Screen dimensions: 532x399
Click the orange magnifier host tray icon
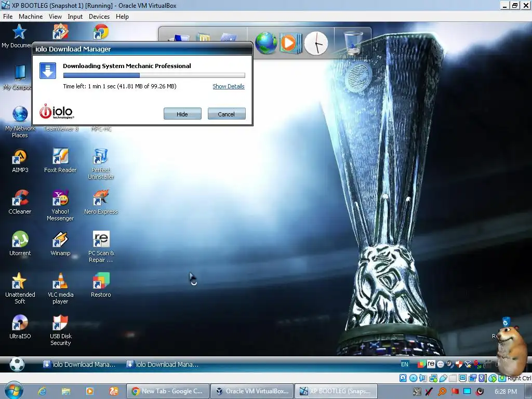pos(442,392)
